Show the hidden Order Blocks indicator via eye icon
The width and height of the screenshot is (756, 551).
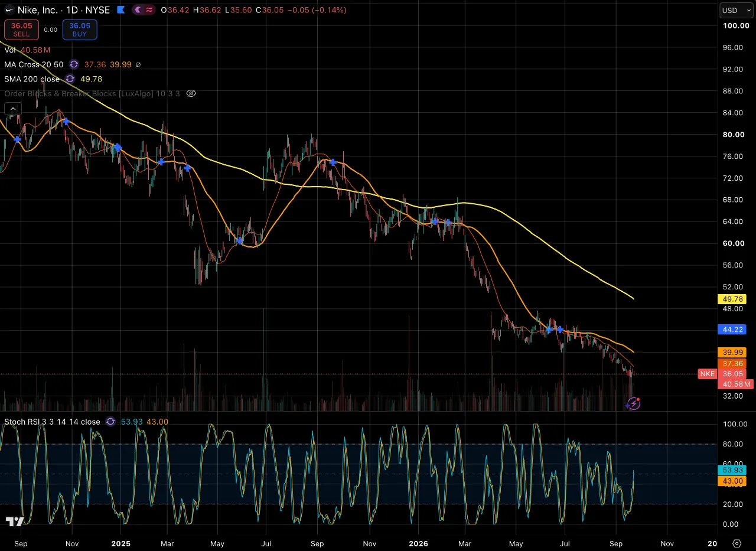191,93
